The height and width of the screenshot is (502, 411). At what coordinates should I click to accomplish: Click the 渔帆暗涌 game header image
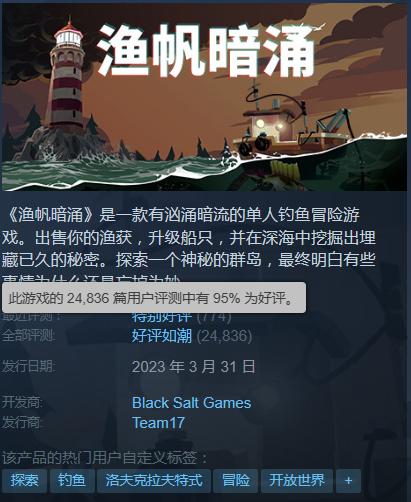(204, 97)
